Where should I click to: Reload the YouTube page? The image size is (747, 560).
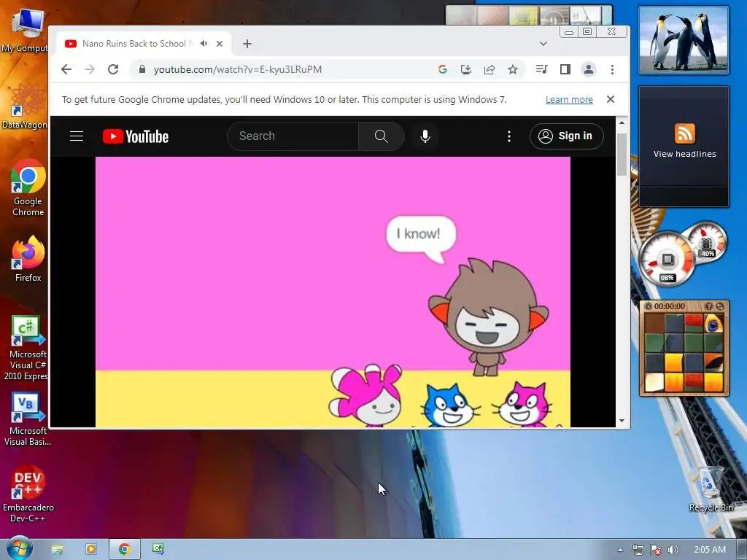pos(113,69)
